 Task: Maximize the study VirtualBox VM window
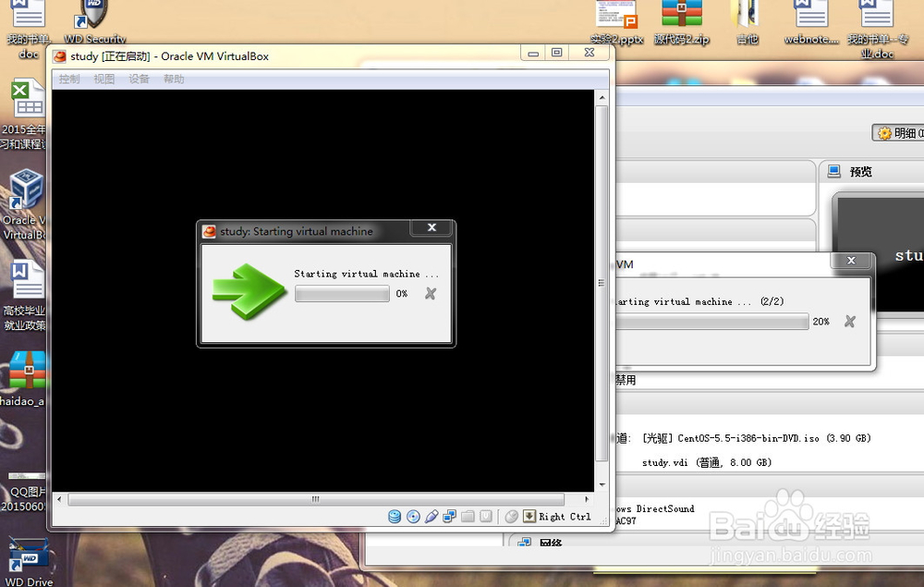point(557,53)
